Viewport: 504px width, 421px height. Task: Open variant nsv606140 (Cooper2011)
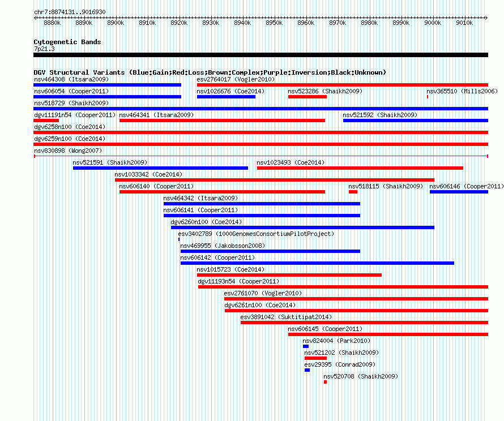[156, 186]
